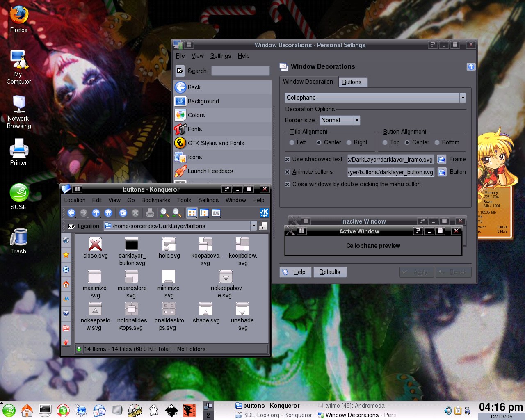Go Back in settings sidebar
525x420 pixels.
pos(223,87)
